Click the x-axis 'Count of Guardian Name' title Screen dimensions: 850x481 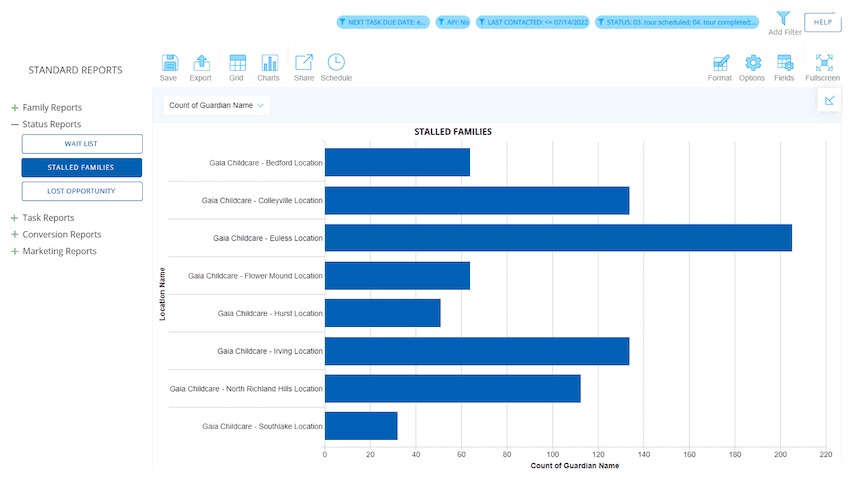[575, 466]
